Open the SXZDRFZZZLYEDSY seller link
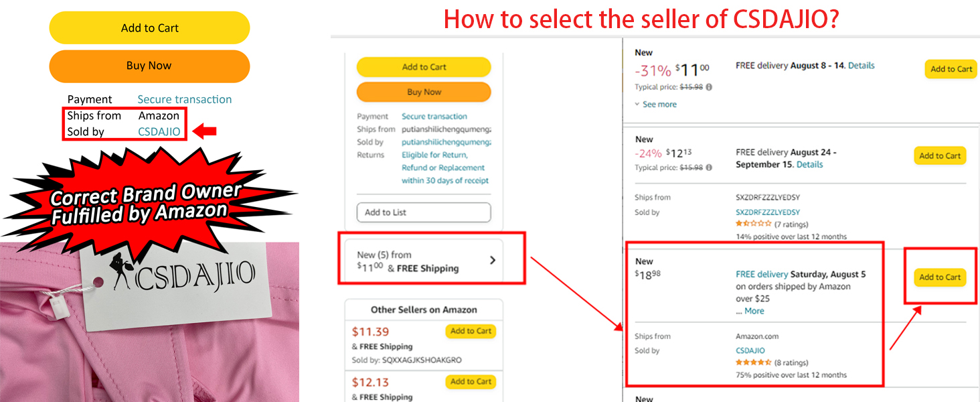 click(768, 212)
